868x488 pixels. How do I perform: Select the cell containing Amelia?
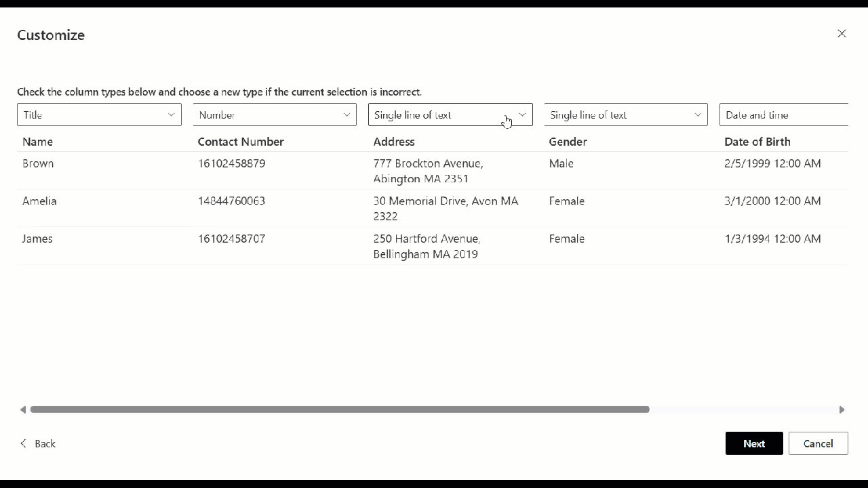pyautogui.click(x=39, y=201)
